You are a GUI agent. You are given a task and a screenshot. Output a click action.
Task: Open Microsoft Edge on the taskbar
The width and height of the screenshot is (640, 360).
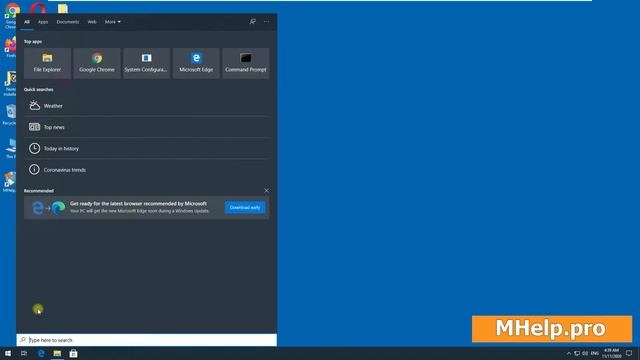(41, 353)
